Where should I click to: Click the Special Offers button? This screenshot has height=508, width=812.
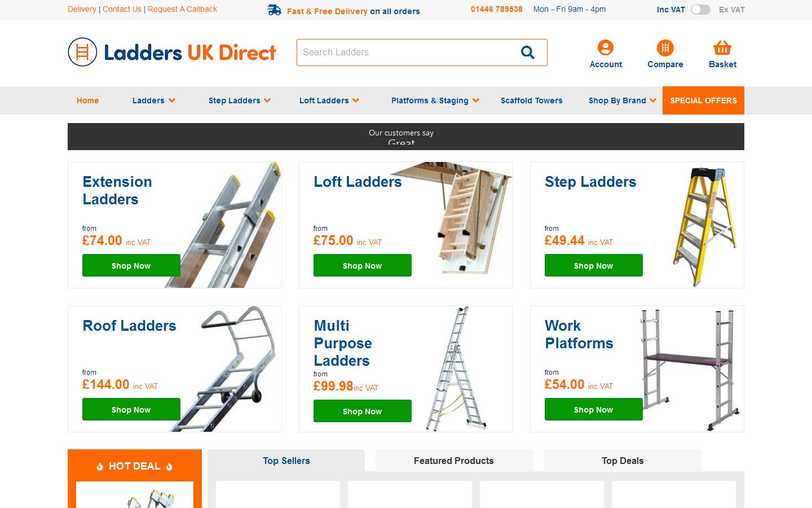(703, 100)
